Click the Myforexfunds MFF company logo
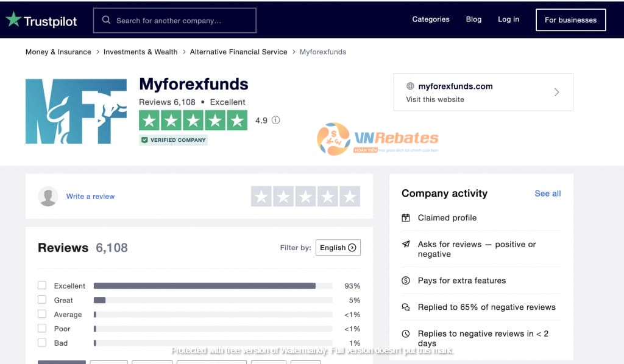The width and height of the screenshot is (624, 364). coord(76,111)
